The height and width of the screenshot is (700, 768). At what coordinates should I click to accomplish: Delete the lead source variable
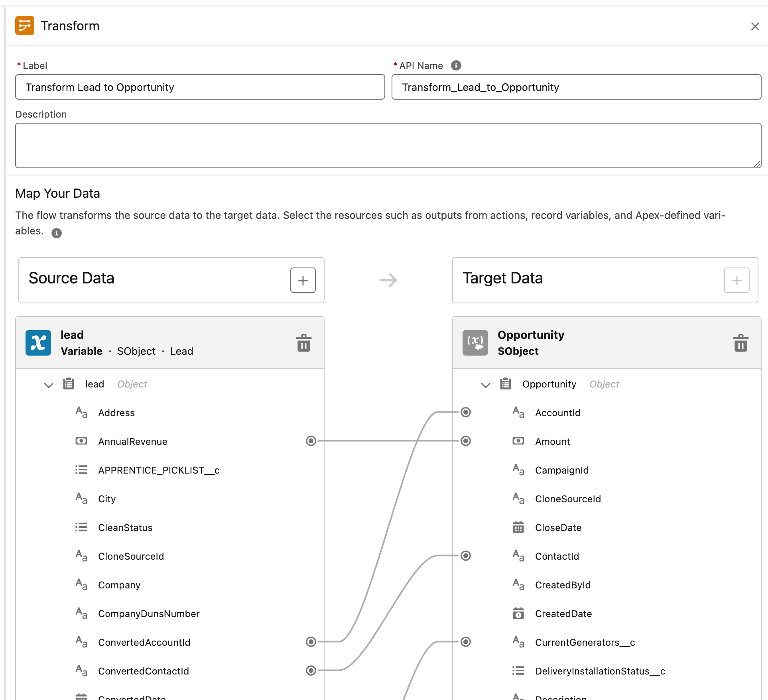tap(303, 343)
